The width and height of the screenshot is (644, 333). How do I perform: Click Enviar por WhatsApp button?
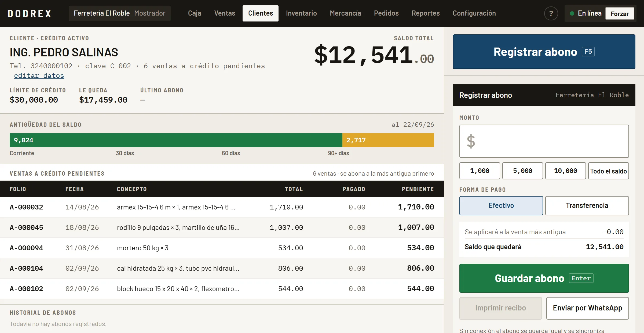click(x=588, y=308)
